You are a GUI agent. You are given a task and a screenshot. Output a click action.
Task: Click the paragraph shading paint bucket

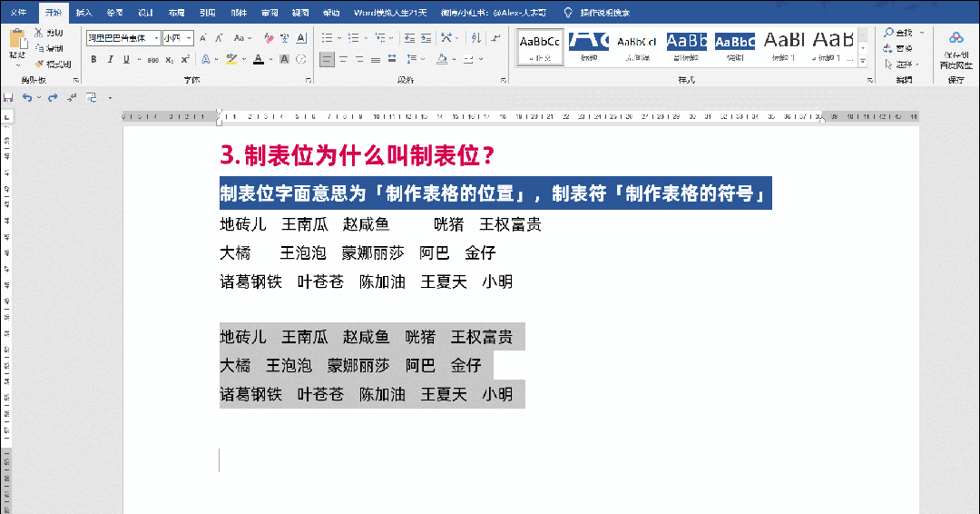(442, 60)
